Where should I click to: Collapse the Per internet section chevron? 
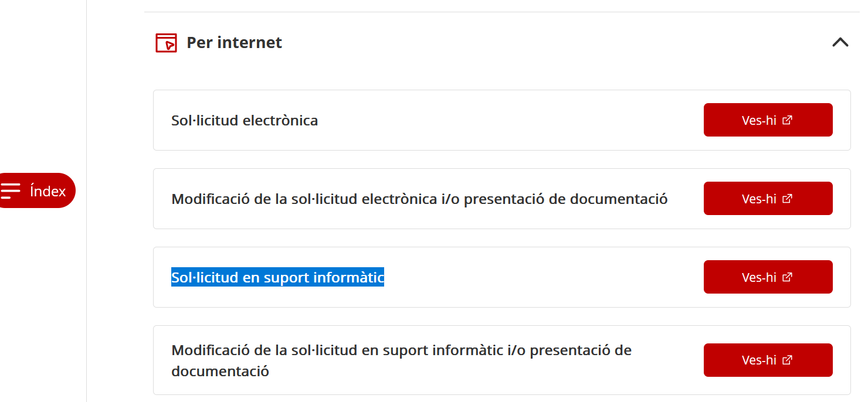tap(840, 42)
